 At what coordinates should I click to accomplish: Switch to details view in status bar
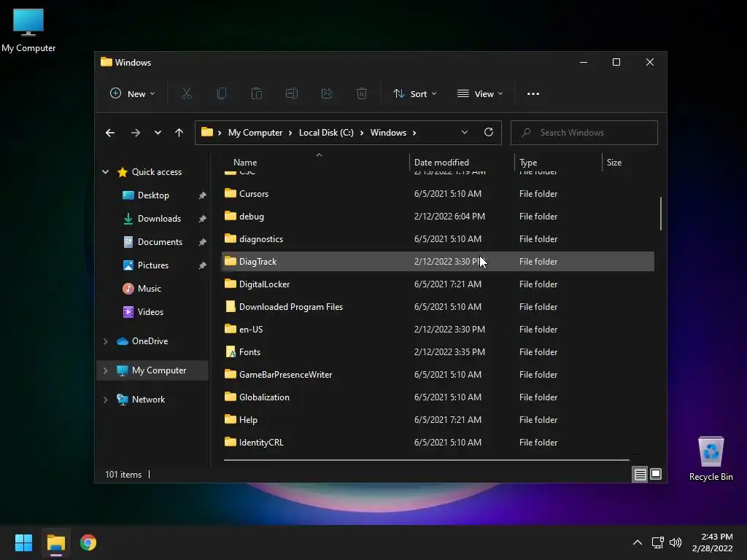[640, 474]
